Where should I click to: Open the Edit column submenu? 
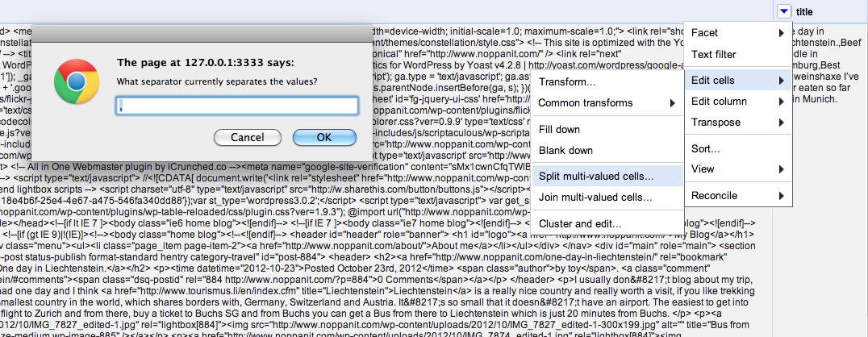[737, 102]
